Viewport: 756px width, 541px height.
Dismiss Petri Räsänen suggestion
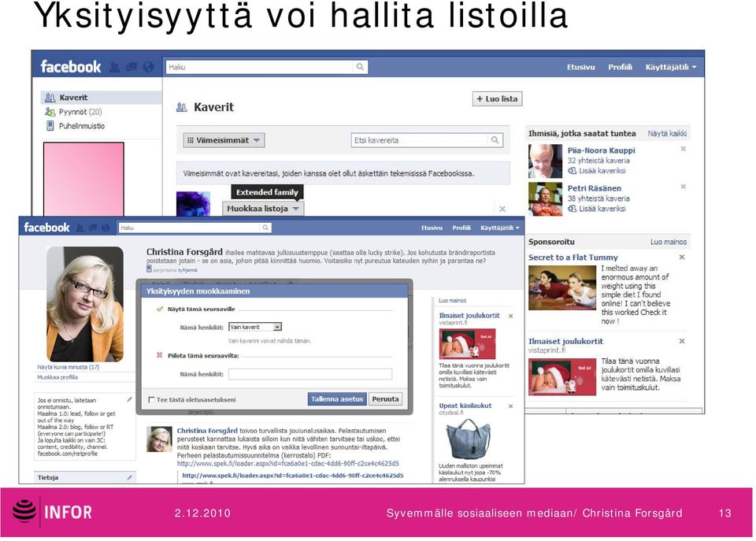coord(684,187)
